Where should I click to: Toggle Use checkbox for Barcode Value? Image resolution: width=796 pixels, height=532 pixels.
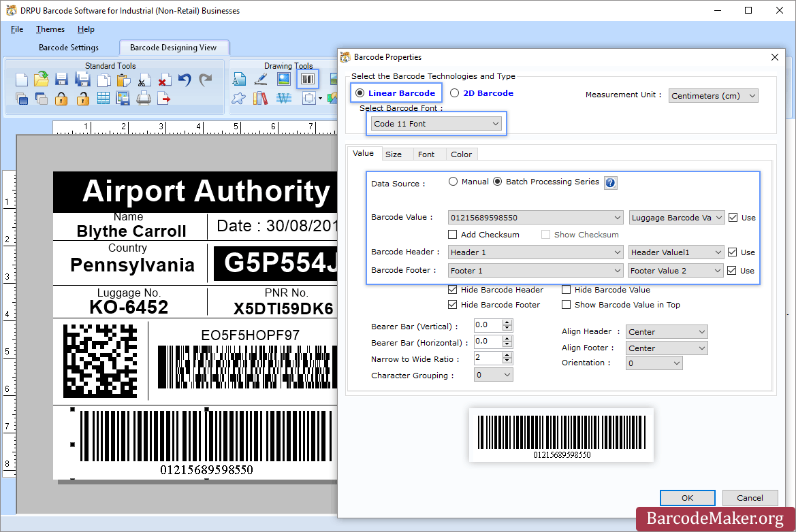pyautogui.click(x=733, y=218)
